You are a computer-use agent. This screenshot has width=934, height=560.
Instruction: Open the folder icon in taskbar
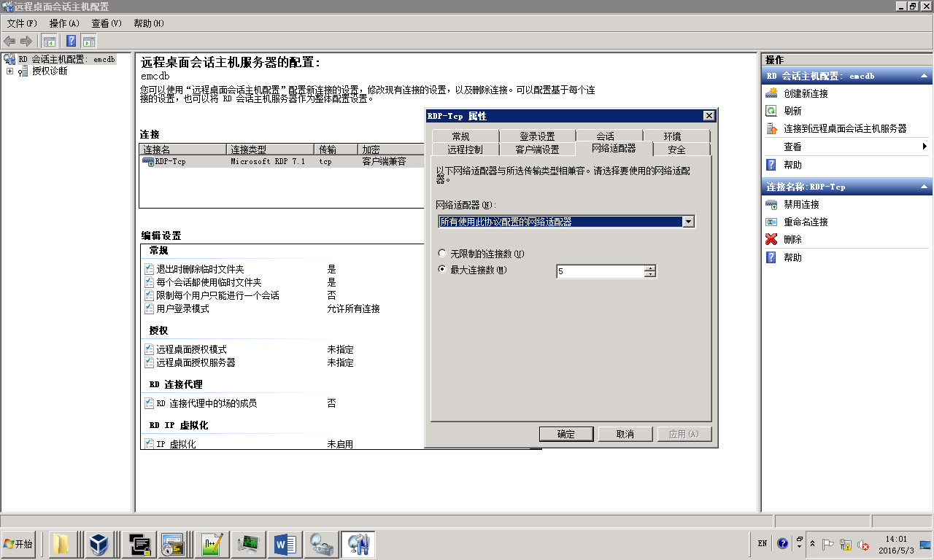point(61,544)
